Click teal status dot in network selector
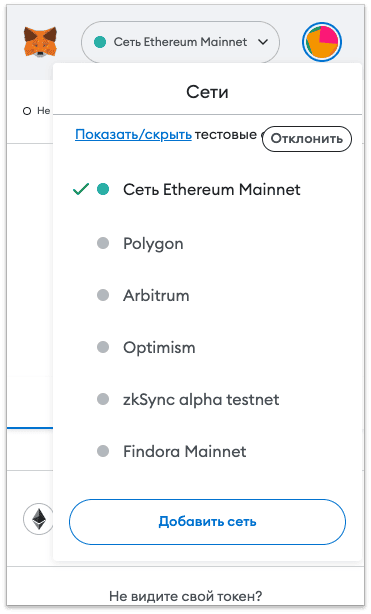Screen dimensions: 371x614 tap(100, 42)
